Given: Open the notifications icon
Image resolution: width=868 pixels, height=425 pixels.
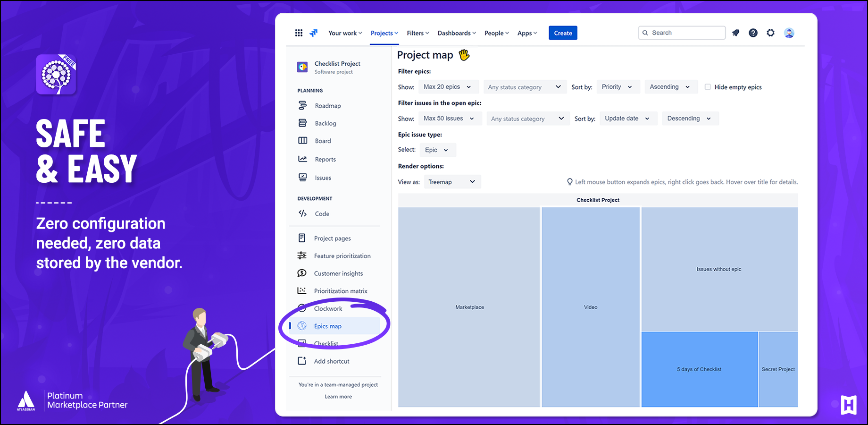Looking at the screenshot, I should pos(735,33).
